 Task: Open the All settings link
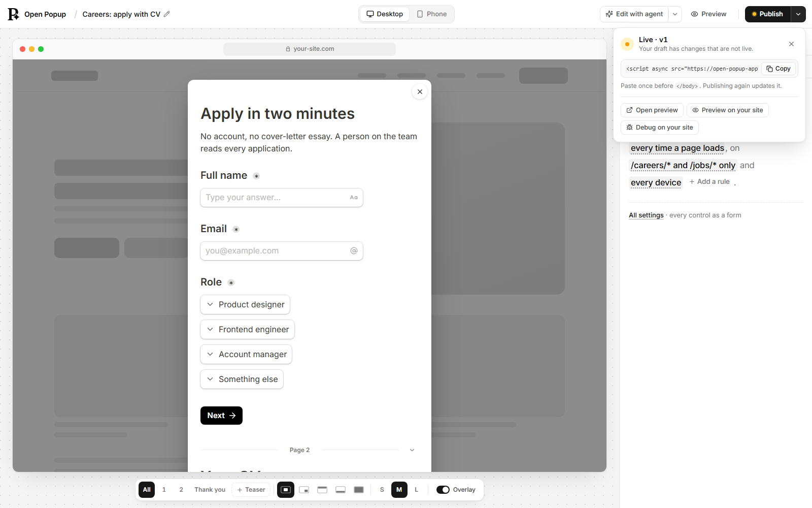click(646, 215)
